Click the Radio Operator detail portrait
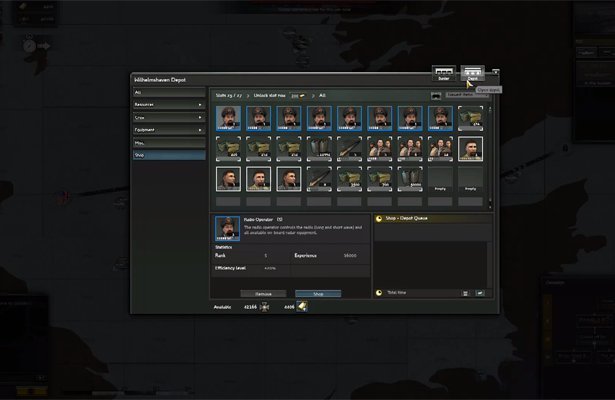The height and width of the screenshot is (400, 615). [x=228, y=229]
